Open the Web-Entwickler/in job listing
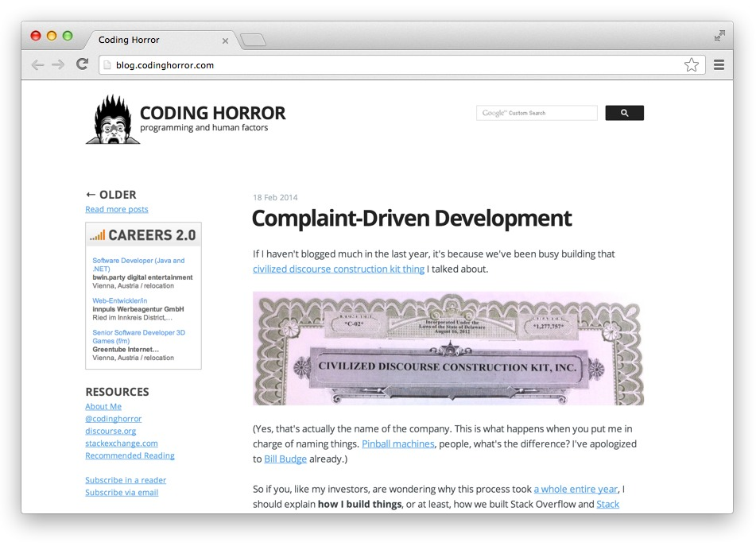The width and height of the screenshot is (756, 550). tap(119, 300)
